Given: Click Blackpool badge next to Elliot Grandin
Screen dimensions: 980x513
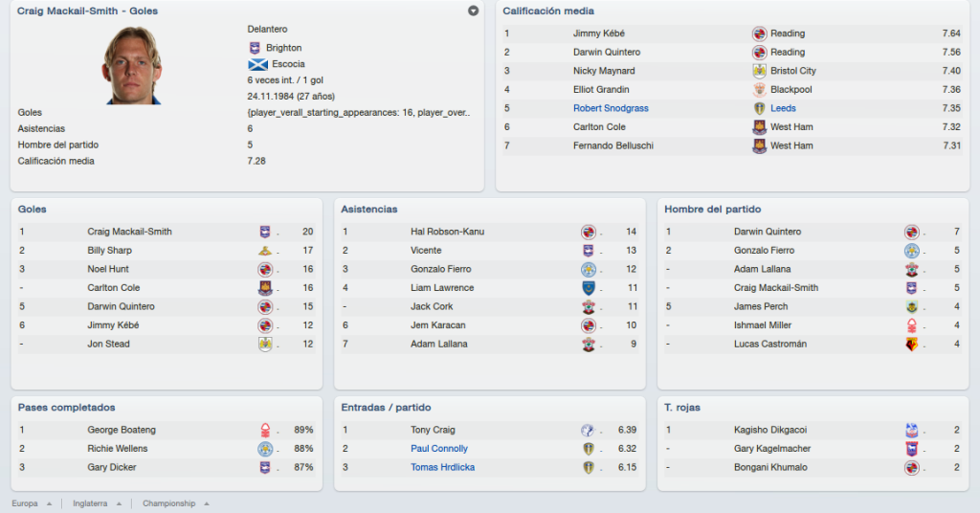Looking at the screenshot, I should (x=759, y=90).
